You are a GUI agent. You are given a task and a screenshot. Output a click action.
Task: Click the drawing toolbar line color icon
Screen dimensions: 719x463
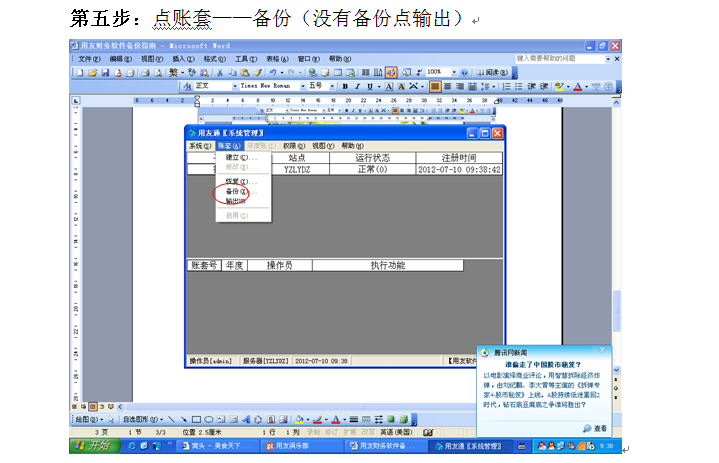pos(317,419)
